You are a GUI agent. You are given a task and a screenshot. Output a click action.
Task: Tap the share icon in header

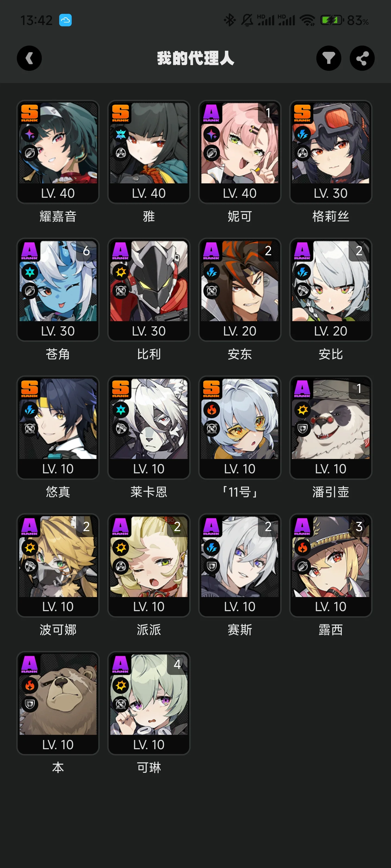click(362, 58)
